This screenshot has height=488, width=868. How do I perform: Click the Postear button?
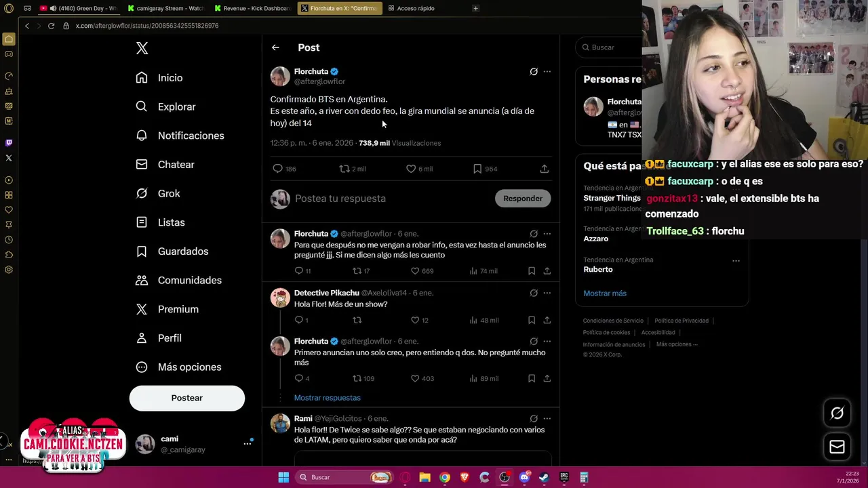click(x=187, y=398)
